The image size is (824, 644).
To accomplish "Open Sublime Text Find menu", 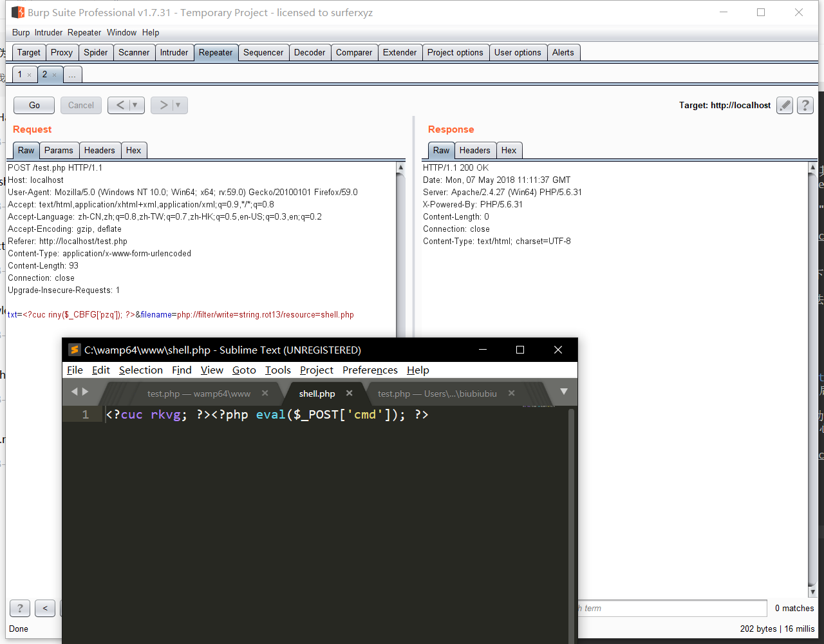I will pyautogui.click(x=182, y=370).
